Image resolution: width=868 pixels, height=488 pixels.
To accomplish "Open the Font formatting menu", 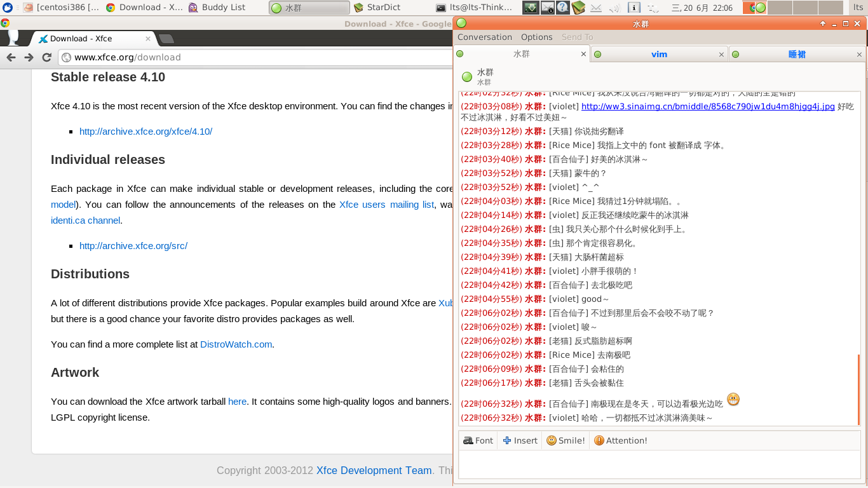I will 478,440.
